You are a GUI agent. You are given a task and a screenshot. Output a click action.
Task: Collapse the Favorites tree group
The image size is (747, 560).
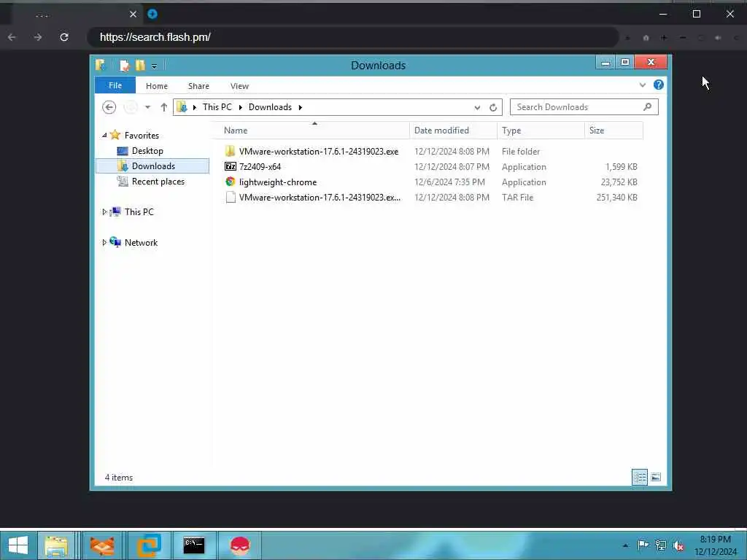point(104,135)
